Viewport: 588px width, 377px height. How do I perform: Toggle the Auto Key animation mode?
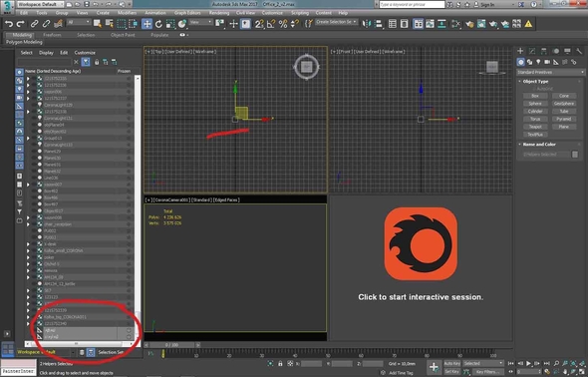tap(451, 363)
